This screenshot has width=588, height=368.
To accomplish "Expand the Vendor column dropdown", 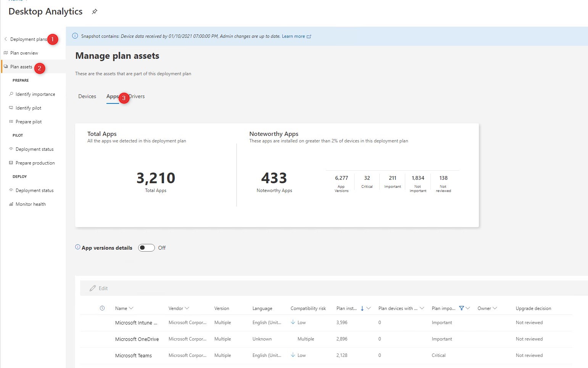I will [x=187, y=308].
